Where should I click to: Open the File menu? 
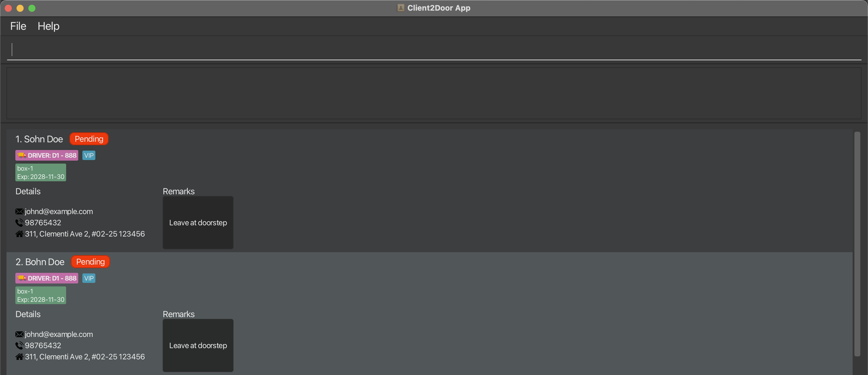pos(18,26)
